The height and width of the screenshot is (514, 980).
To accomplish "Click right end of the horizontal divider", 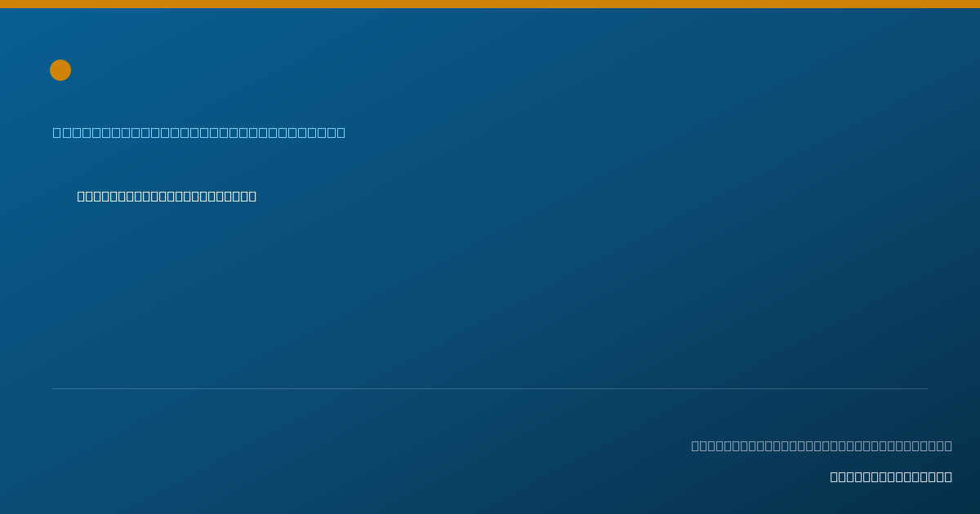I will [x=926, y=388].
